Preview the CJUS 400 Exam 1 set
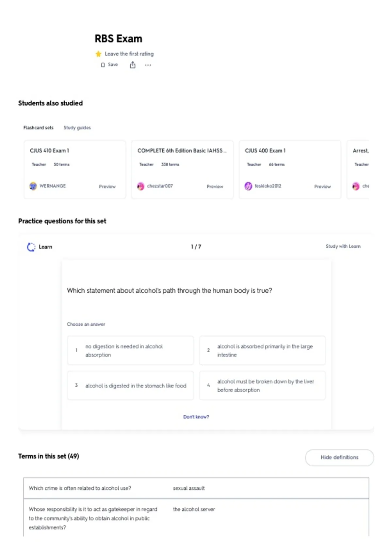 tap(322, 186)
